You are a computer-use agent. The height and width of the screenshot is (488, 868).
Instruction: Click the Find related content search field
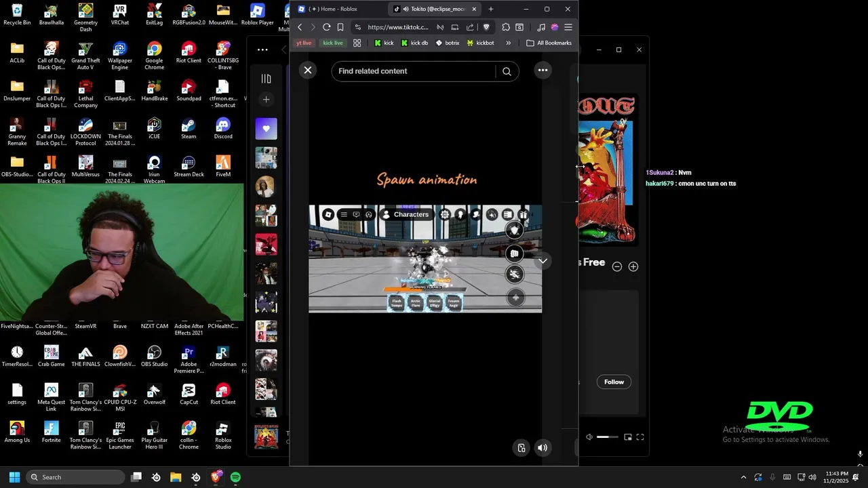414,71
